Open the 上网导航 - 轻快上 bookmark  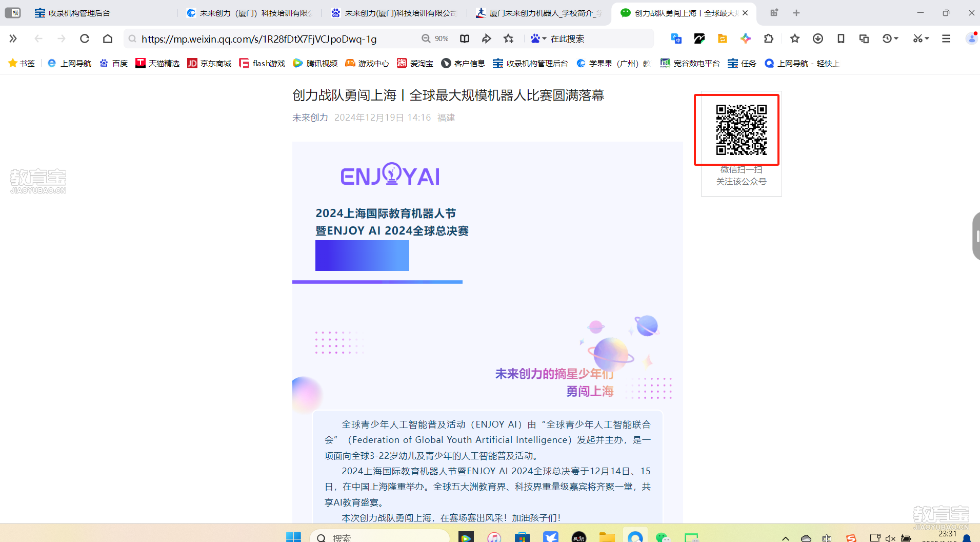(801, 63)
